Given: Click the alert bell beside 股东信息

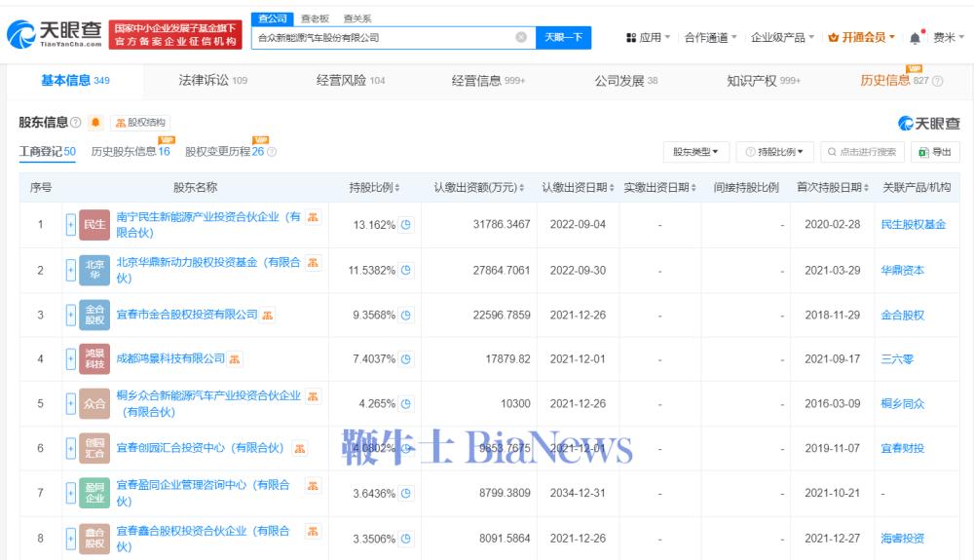Looking at the screenshot, I should pos(95,123).
